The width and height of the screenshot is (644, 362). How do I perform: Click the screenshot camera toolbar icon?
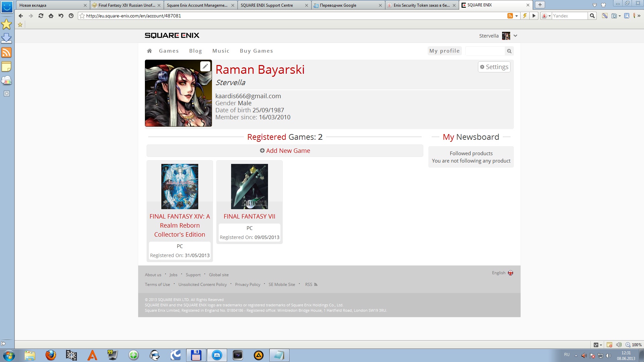614,16
